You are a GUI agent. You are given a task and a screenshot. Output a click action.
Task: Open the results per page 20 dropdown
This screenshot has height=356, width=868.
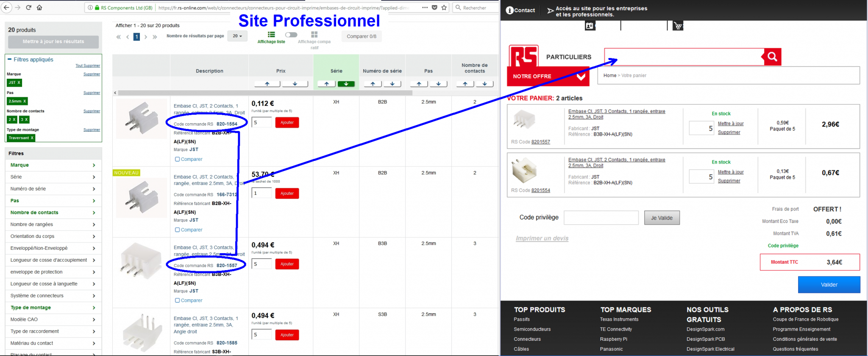(x=237, y=36)
